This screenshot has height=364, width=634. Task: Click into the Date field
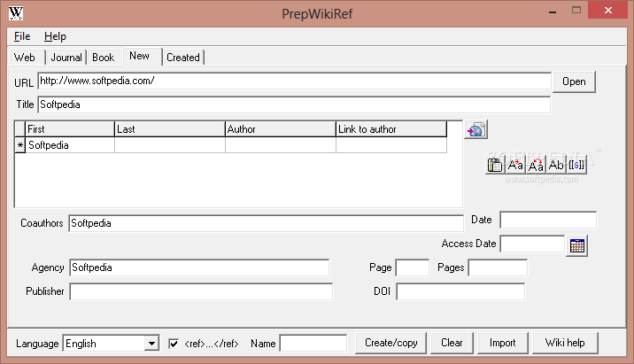coord(548,220)
